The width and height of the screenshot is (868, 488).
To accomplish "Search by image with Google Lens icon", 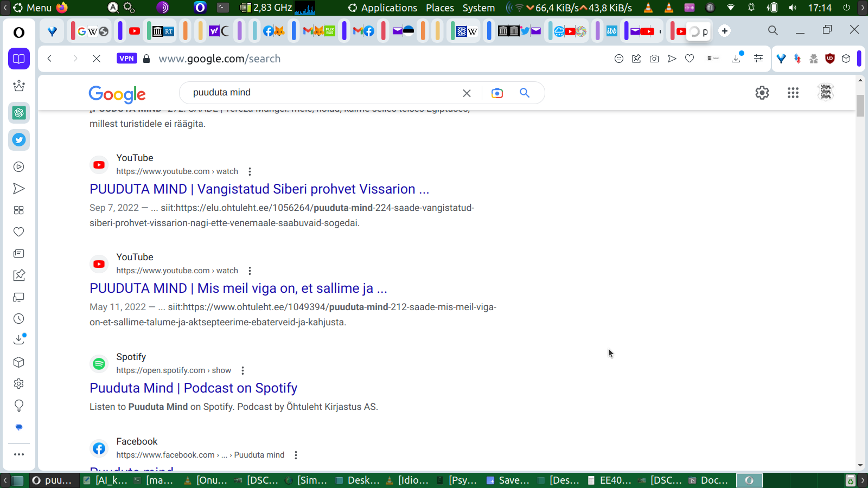I will 497,93.
